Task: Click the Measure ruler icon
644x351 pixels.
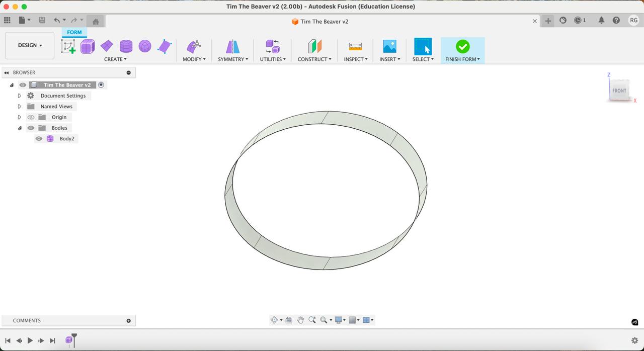Action: click(355, 47)
